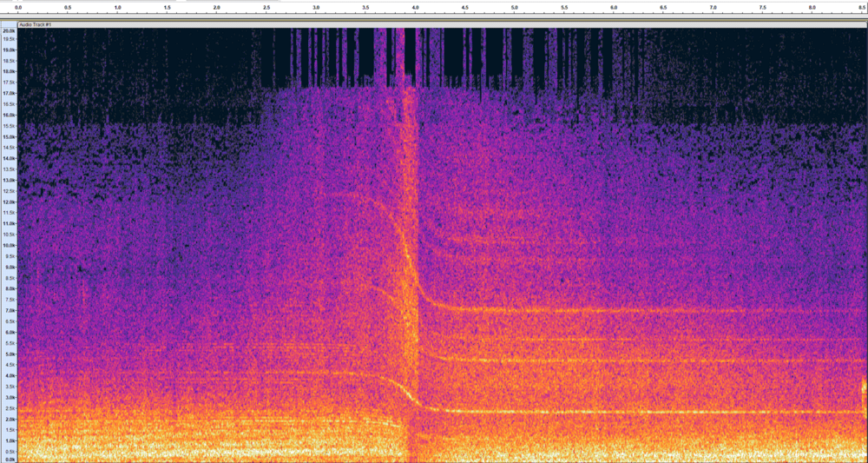Image resolution: width=868 pixels, height=463 pixels.
Task: Click the 1.0 mark on time ruler
Action: click(117, 8)
